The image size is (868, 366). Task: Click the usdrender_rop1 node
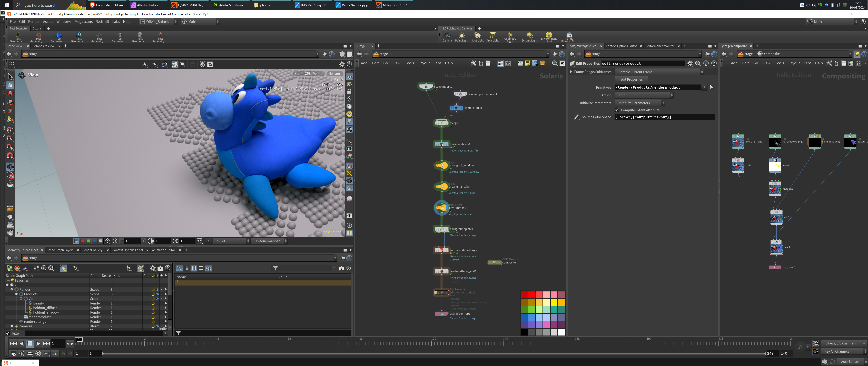point(441,313)
